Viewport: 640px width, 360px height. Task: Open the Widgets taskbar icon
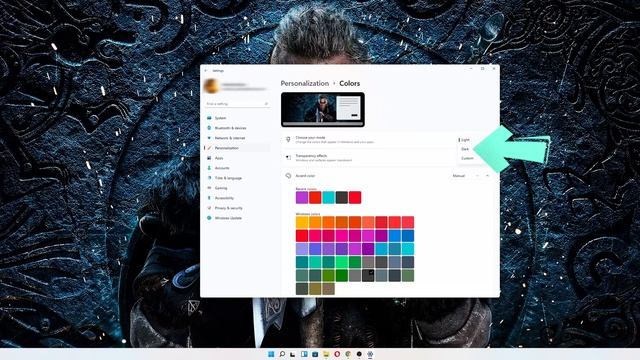click(304, 354)
